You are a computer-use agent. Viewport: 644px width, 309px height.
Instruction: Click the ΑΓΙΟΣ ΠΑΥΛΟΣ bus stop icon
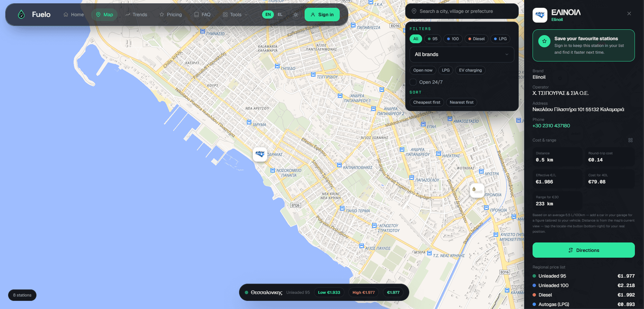(361, 246)
